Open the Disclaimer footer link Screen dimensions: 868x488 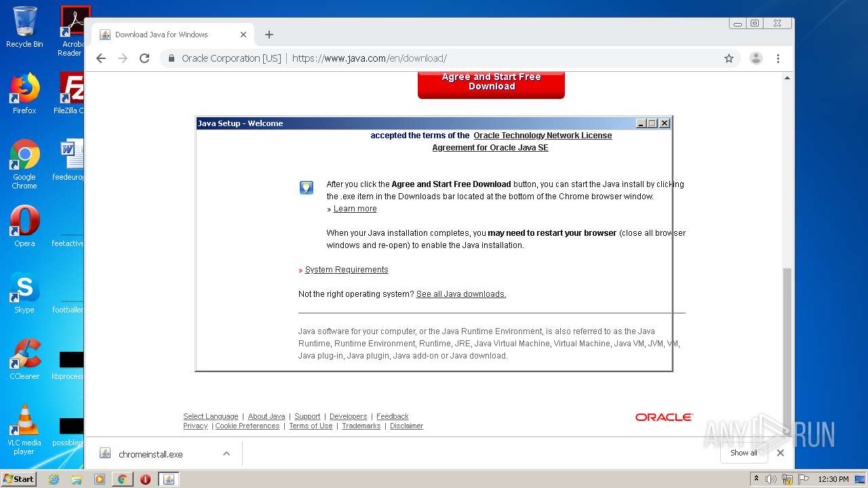pyautogui.click(x=406, y=426)
